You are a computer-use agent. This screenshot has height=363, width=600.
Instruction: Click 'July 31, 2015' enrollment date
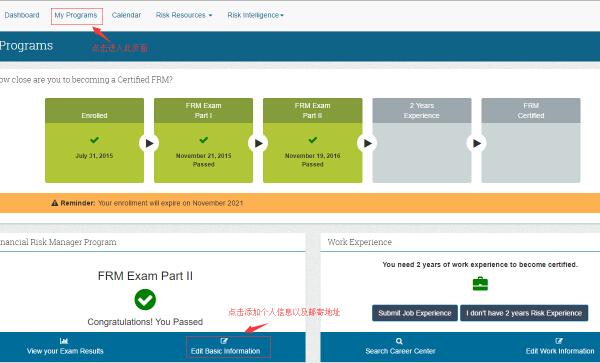[94, 156]
